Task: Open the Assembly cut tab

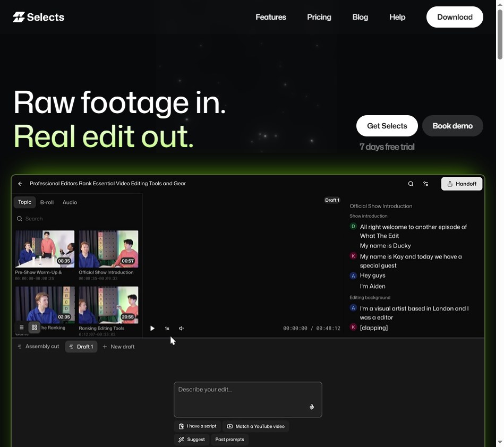Action: click(39, 347)
